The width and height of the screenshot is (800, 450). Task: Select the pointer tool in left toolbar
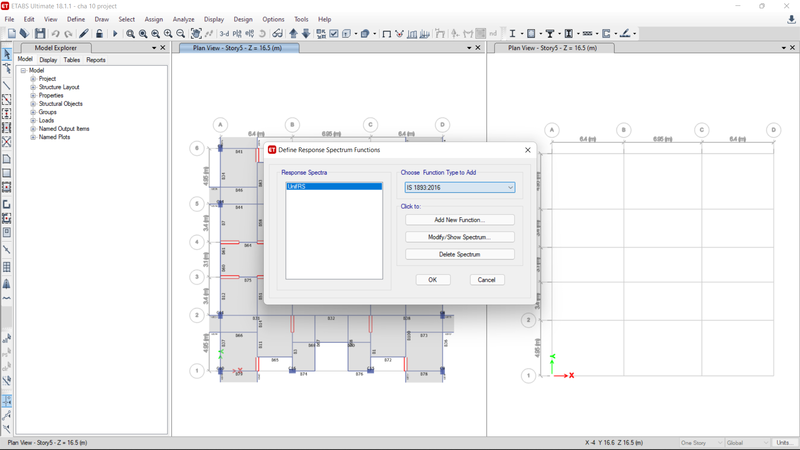coord(7,54)
